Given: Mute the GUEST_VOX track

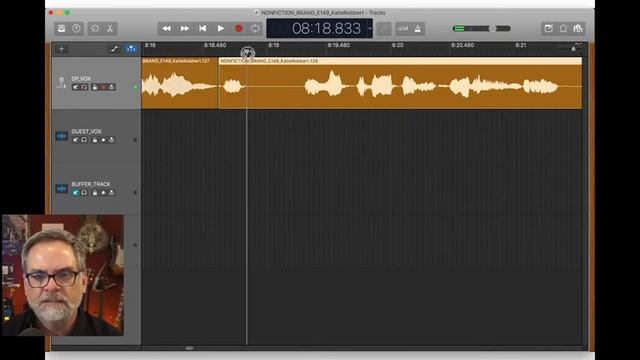Looking at the screenshot, I should (76, 140).
